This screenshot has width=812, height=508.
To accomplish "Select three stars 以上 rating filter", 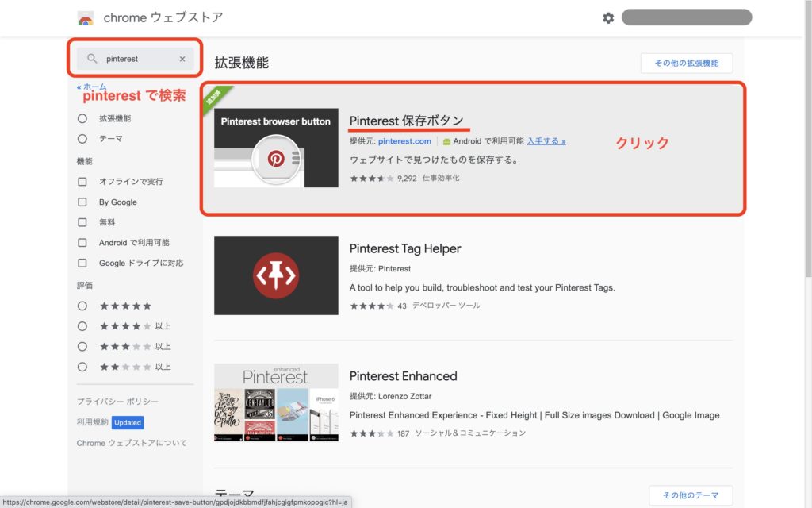I will (x=82, y=346).
